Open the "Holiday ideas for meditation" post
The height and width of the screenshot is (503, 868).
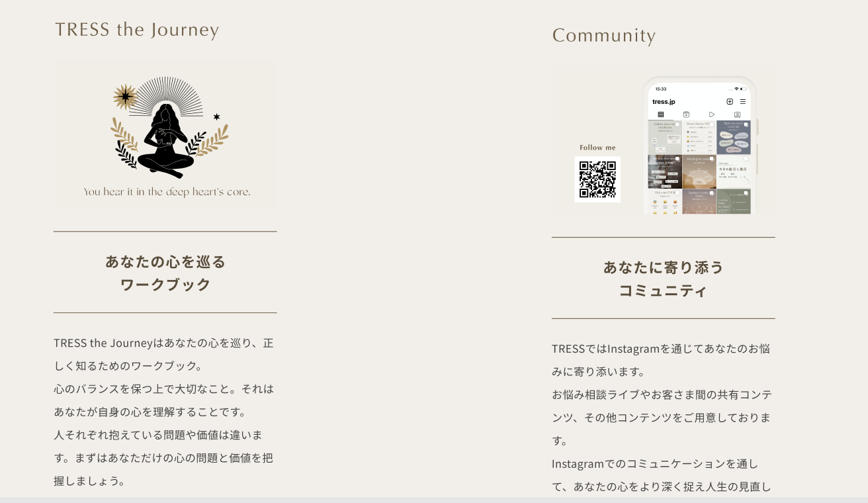click(x=665, y=137)
